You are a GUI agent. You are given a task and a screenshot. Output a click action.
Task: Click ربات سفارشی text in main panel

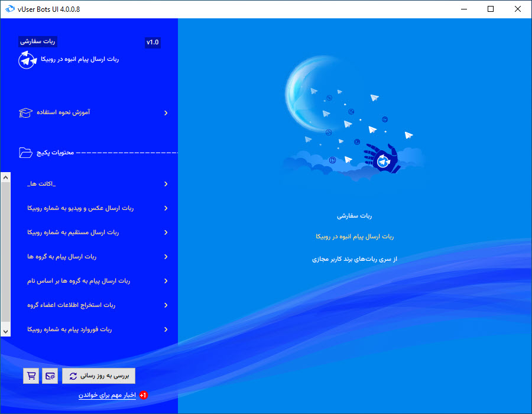[x=354, y=216]
